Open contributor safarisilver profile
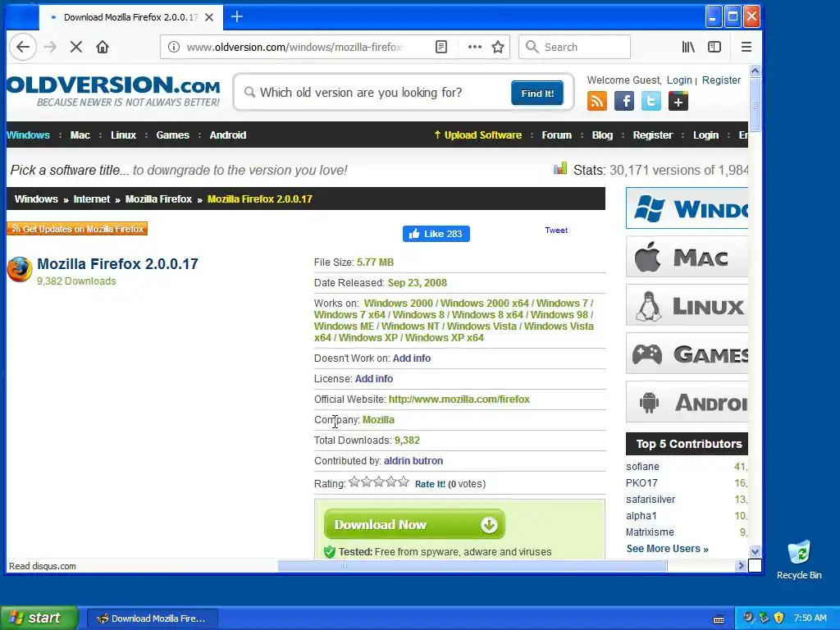The width and height of the screenshot is (840, 630). tap(651, 500)
